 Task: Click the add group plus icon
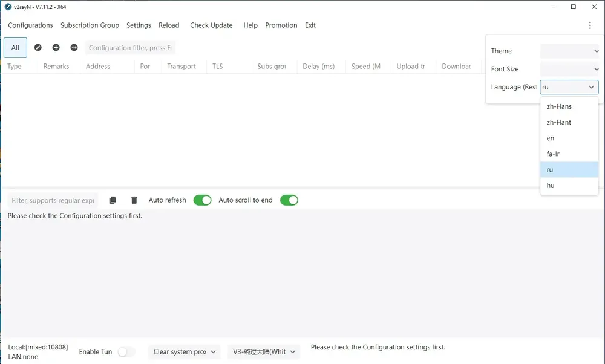click(56, 47)
